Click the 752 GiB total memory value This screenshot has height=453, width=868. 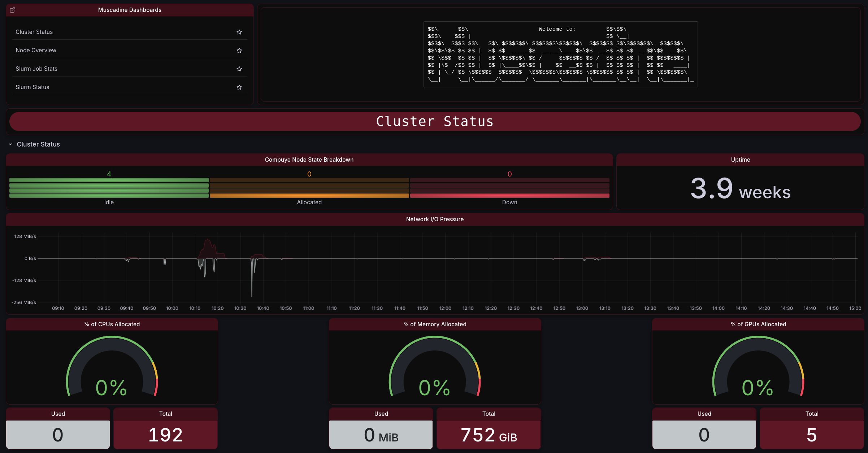tap(489, 435)
